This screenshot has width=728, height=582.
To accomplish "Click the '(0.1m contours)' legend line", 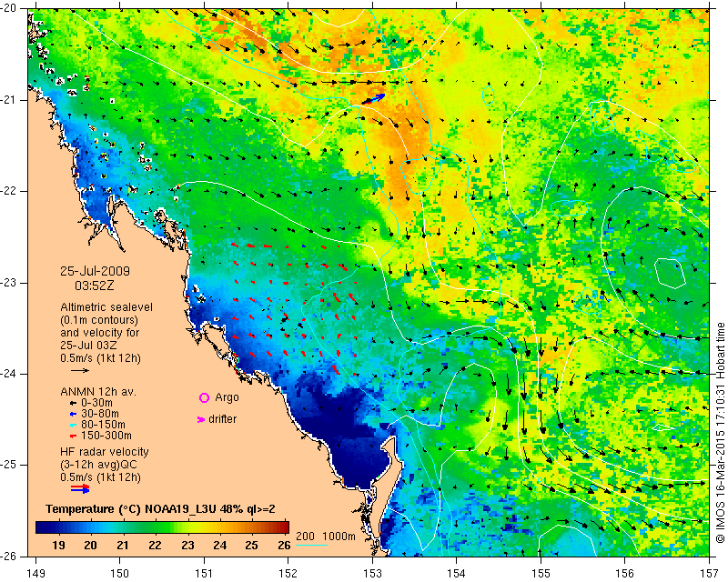I will click(99, 320).
